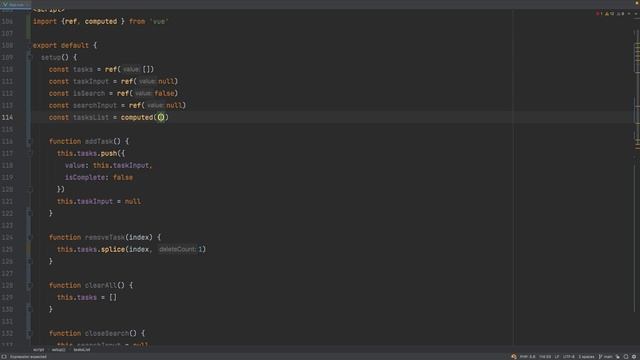Collapse the addTask function fold marker

[x=29, y=141]
